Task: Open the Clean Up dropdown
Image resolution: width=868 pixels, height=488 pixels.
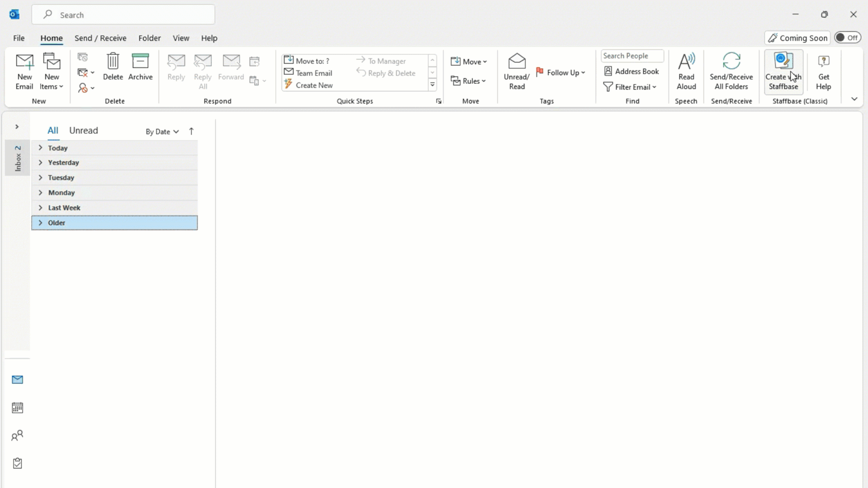Action: (x=86, y=73)
